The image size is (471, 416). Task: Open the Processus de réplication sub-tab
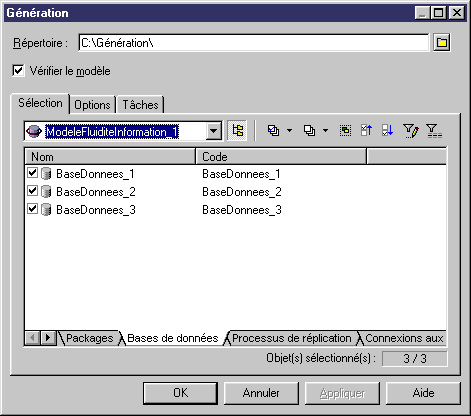[x=292, y=338]
